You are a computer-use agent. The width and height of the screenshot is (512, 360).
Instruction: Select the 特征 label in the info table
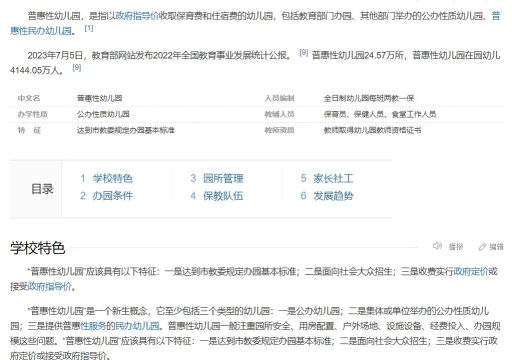click(x=29, y=130)
